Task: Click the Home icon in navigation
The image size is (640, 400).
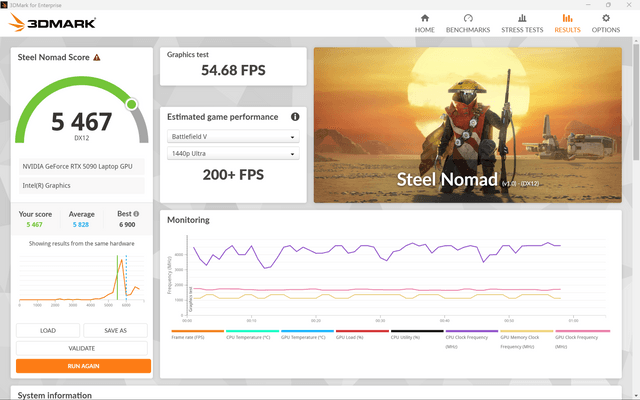Action: [x=424, y=18]
